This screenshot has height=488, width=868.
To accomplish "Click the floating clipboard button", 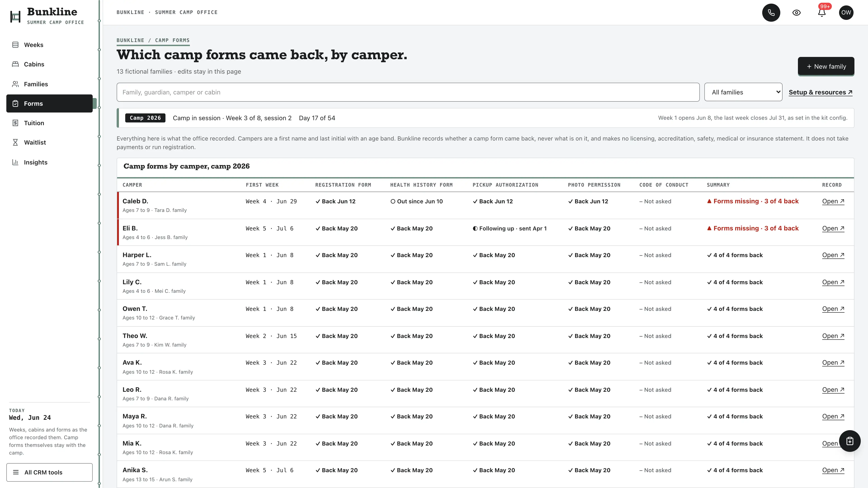I will pos(849,441).
